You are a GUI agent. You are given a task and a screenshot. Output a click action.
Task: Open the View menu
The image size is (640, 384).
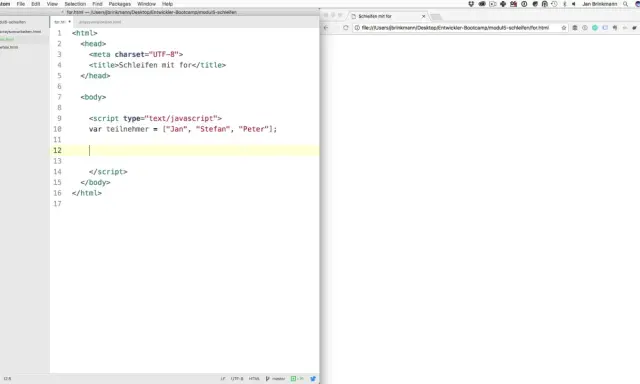pyautogui.click(x=52, y=4)
